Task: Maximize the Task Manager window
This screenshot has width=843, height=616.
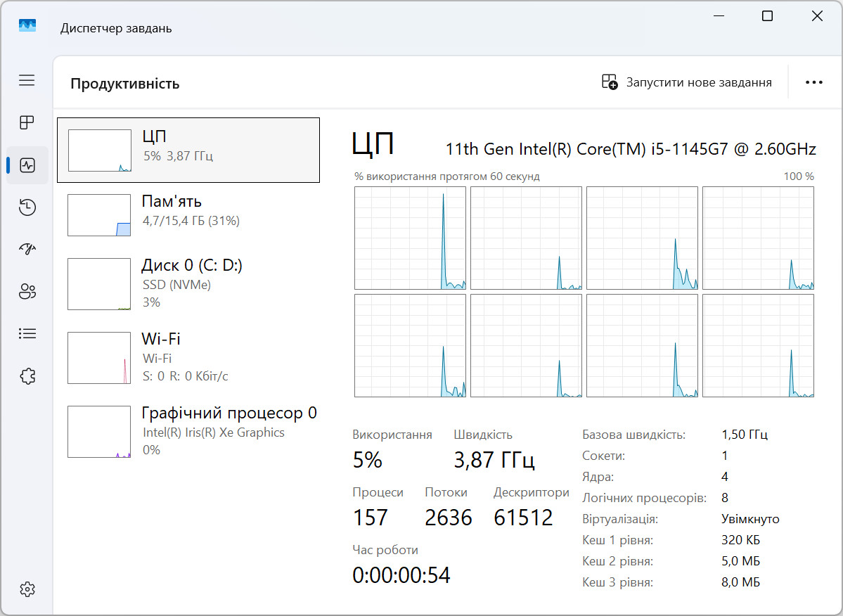Action: point(767,16)
